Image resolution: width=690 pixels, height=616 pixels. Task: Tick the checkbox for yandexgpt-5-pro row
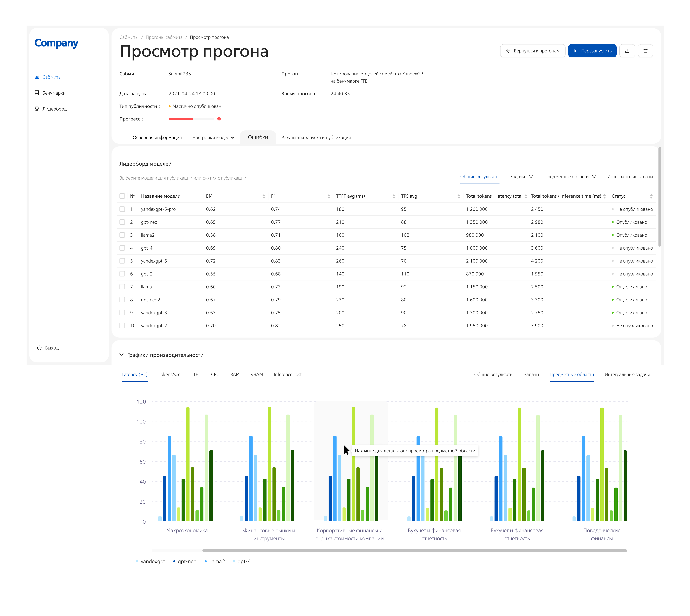pyautogui.click(x=122, y=209)
